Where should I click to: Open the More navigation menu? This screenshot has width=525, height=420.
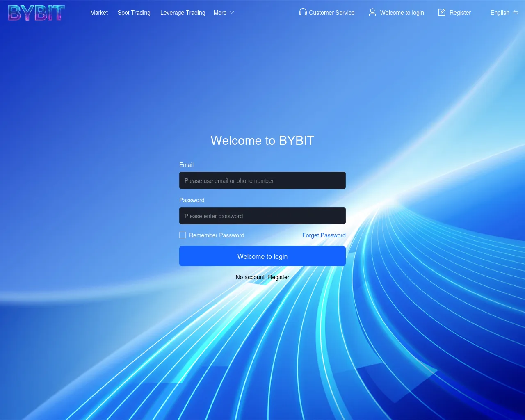click(220, 13)
